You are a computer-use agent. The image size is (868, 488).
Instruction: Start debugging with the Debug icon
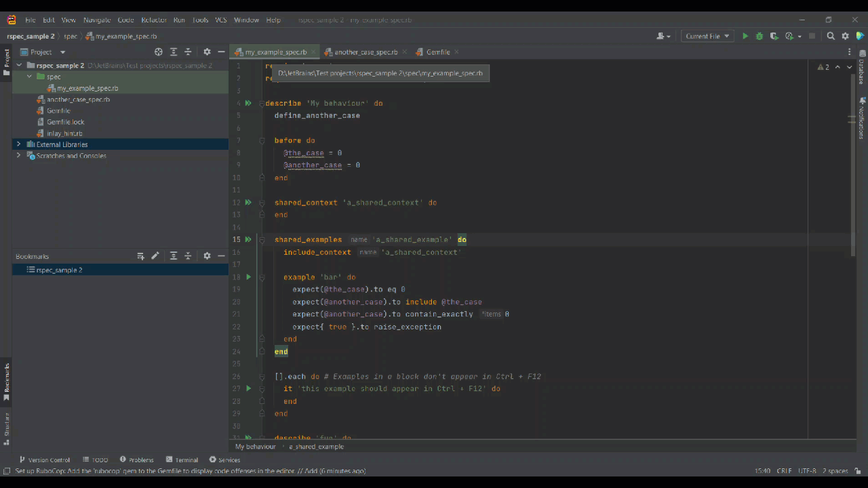click(x=759, y=36)
